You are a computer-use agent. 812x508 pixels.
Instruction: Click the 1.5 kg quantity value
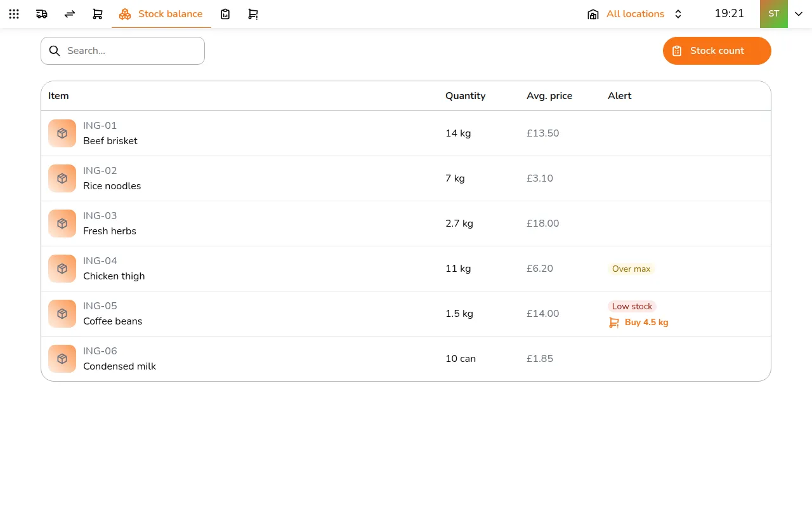pyautogui.click(x=459, y=314)
